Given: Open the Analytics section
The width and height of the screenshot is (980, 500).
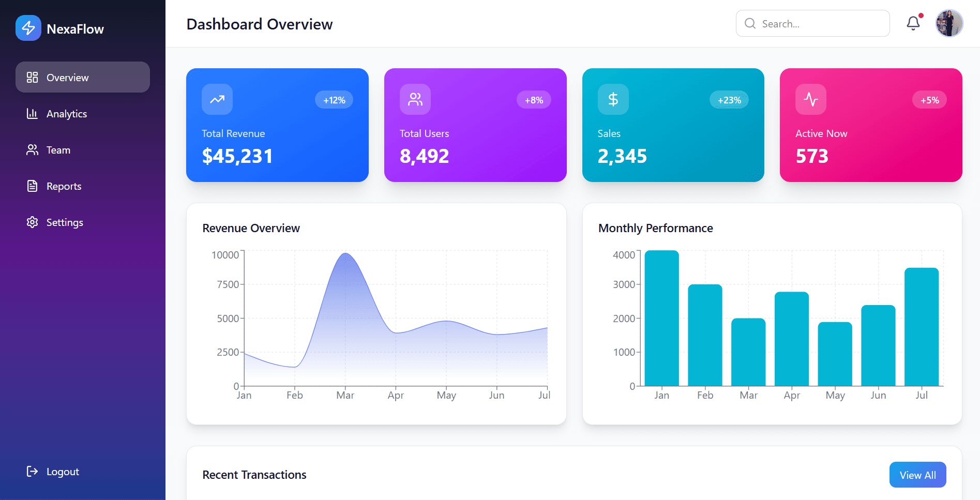Looking at the screenshot, I should point(83,113).
